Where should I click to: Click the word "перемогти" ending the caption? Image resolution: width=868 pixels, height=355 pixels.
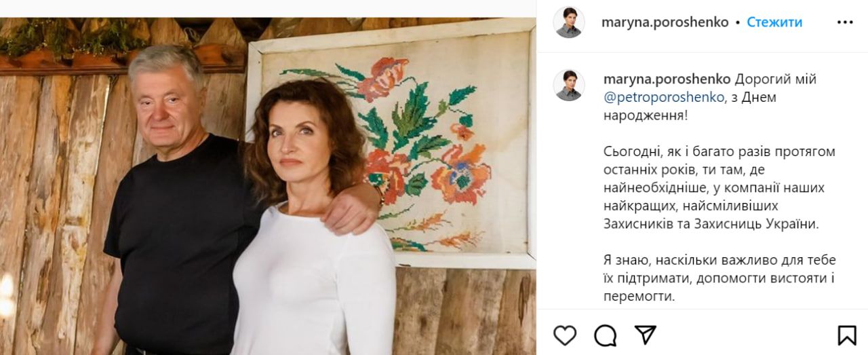(637, 297)
